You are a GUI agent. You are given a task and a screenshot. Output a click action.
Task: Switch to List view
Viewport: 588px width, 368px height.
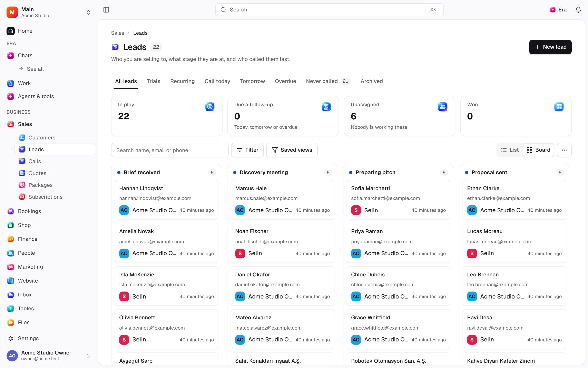point(510,150)
